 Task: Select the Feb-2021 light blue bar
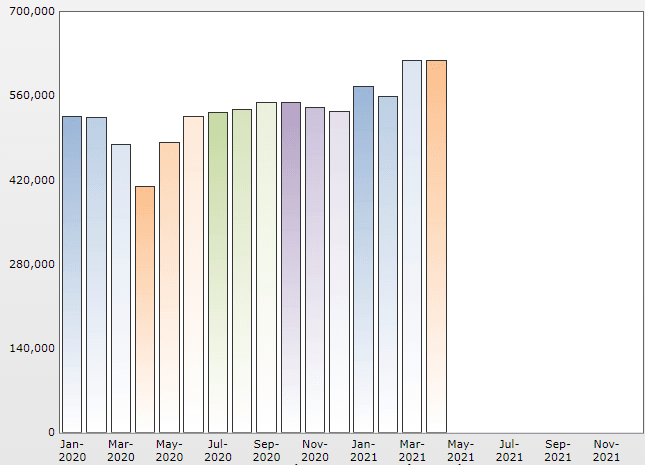[x=388, y=265]
